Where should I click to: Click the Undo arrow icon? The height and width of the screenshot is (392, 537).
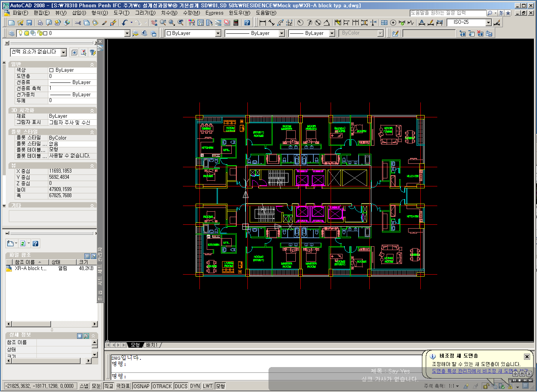125,23
